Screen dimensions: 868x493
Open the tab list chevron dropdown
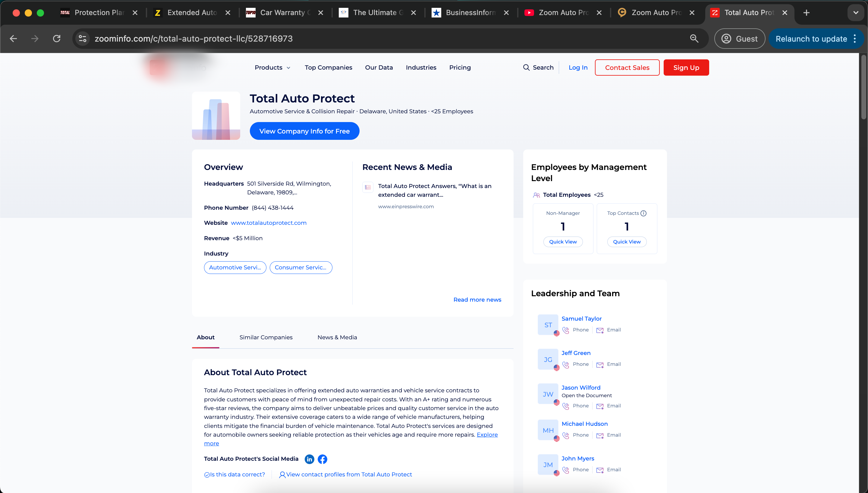(855, 13)
